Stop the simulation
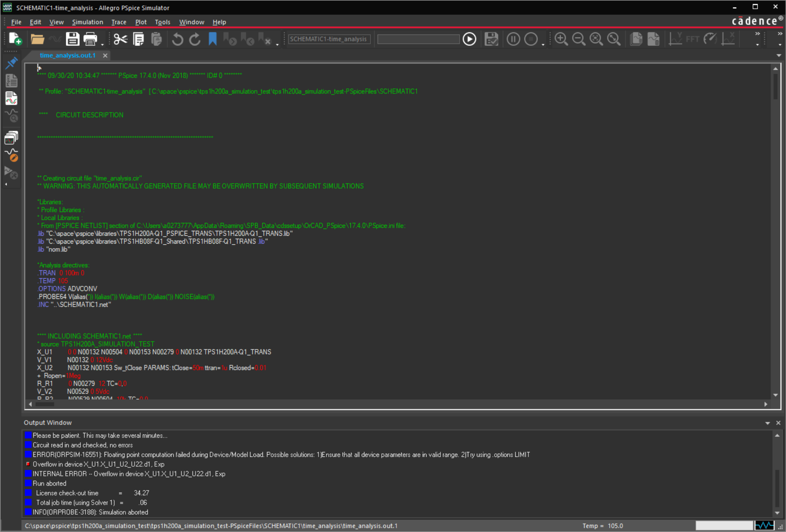 pyautogui.click(x=531, y=39)
